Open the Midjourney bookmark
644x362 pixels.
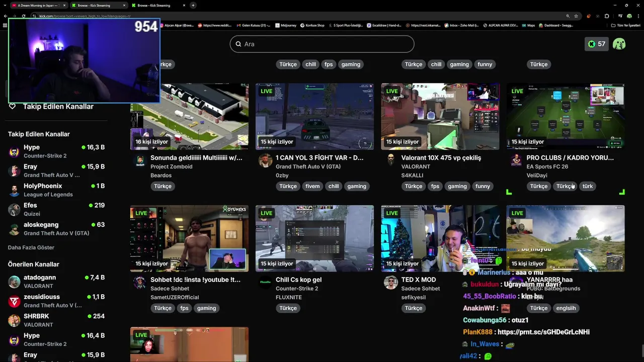287,25
